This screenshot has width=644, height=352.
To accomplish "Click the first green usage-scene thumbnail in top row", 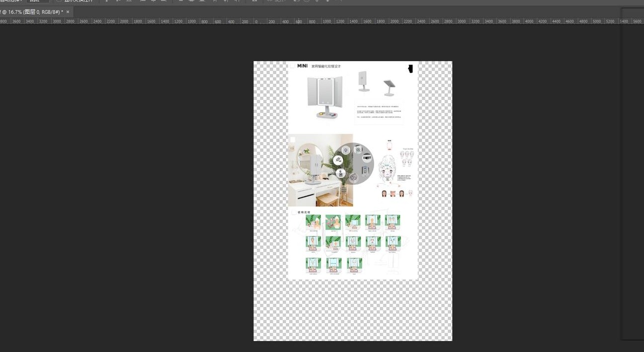I will [313, 223].
